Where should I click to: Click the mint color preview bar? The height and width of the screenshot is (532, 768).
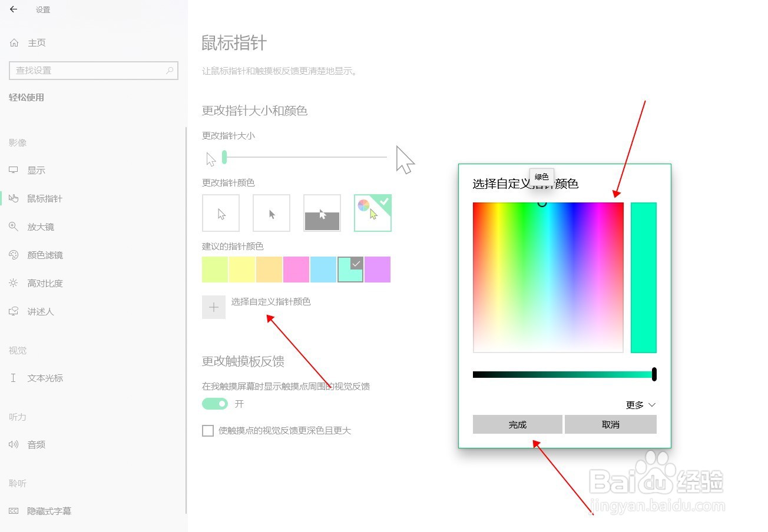pyautogui.click(x=644, y=277)
